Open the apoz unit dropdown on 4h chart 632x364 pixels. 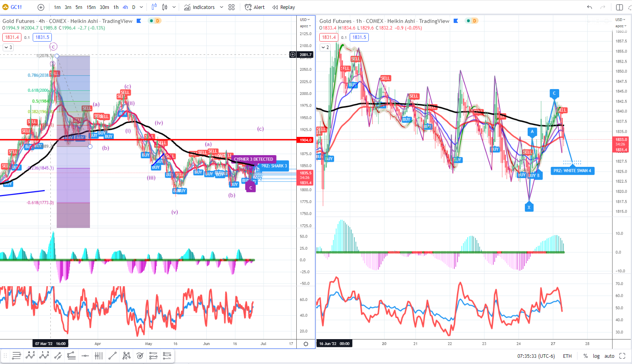click(305, 26)
